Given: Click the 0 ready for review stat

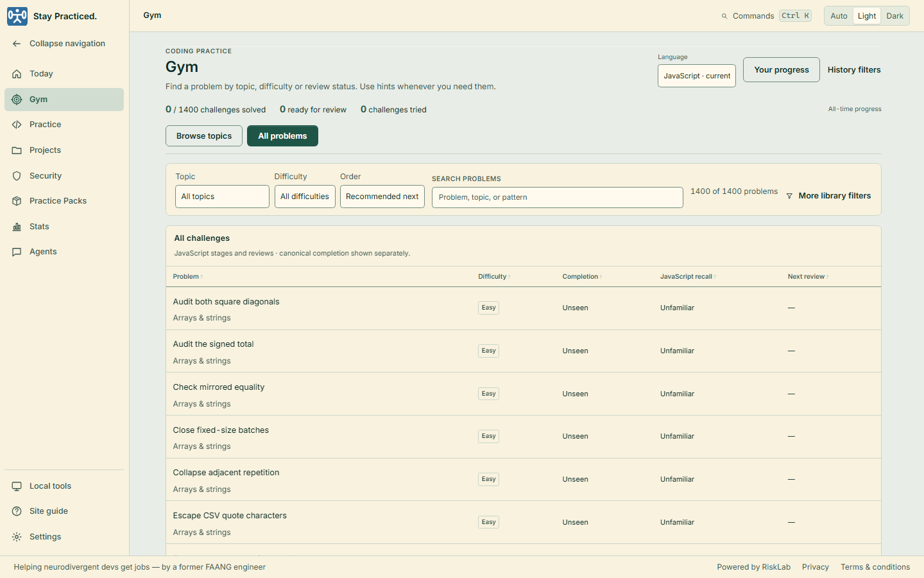Looking at the screenshot, I should pos(313,110).
